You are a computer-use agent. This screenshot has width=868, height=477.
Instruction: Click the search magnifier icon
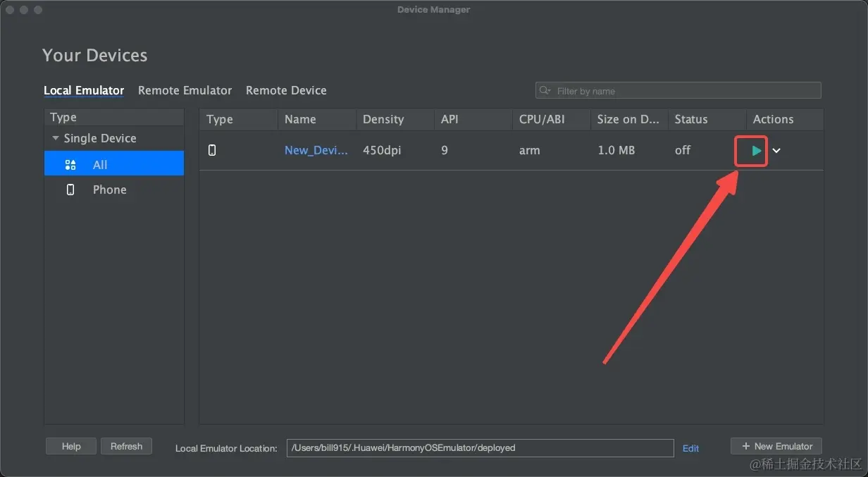(545, 91)
